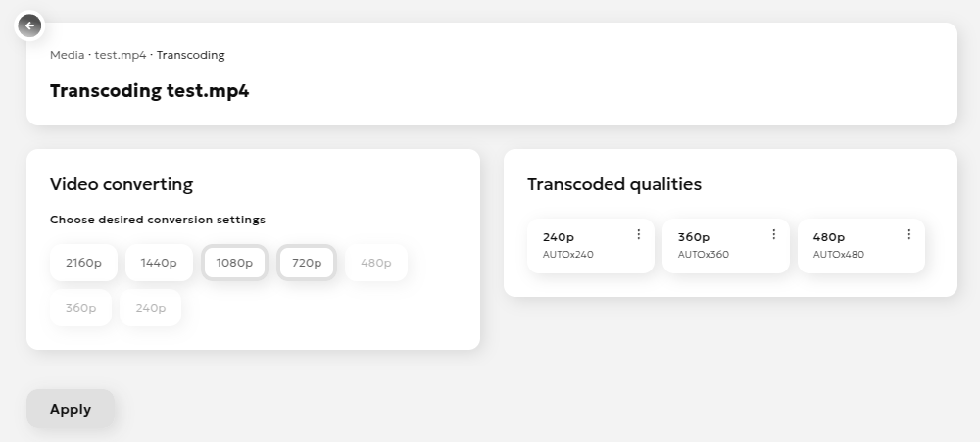Toggle the 1440p conversion setting
980x442 pixels.
coord(159,263)
